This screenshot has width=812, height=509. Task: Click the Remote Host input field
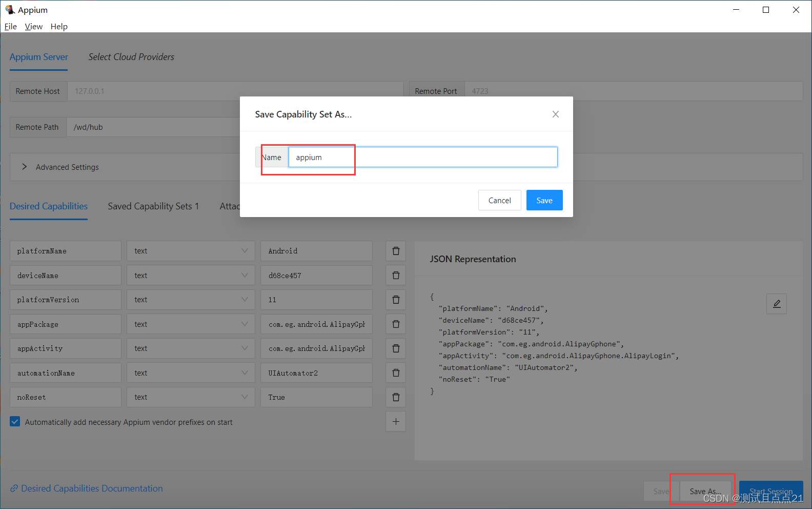pyautogui.click(x=235, y=91)
